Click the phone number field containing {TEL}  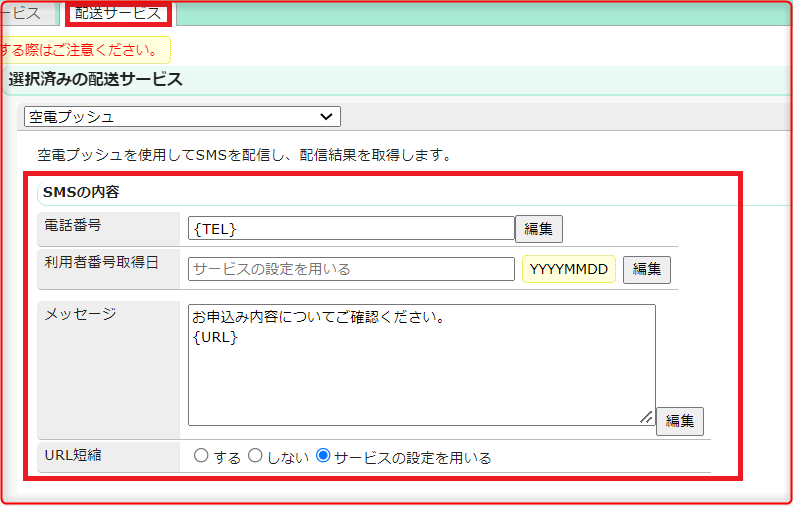pos(351,229)
